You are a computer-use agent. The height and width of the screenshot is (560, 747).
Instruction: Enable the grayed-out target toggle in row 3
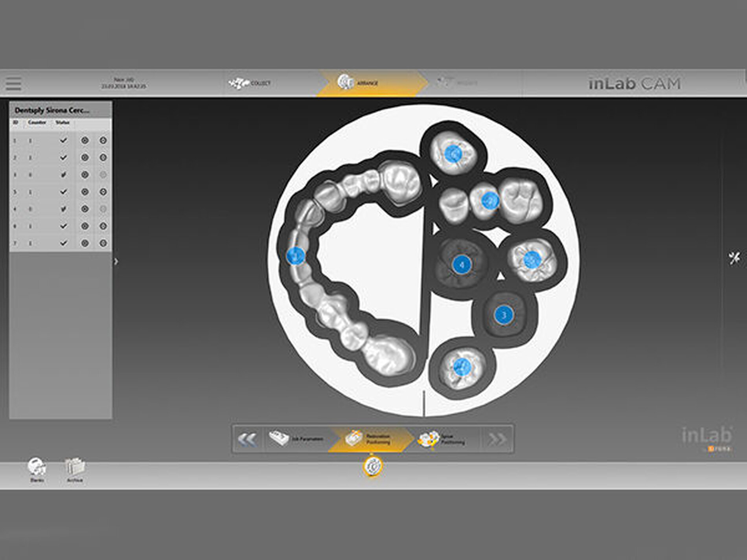103,174
